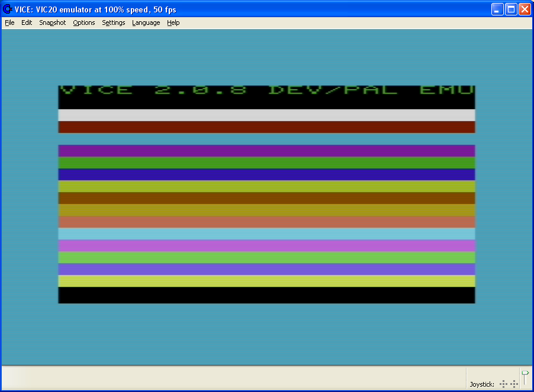The image size is (534, 392).
Task: Click the dark purple color bar
Action: 266,151
